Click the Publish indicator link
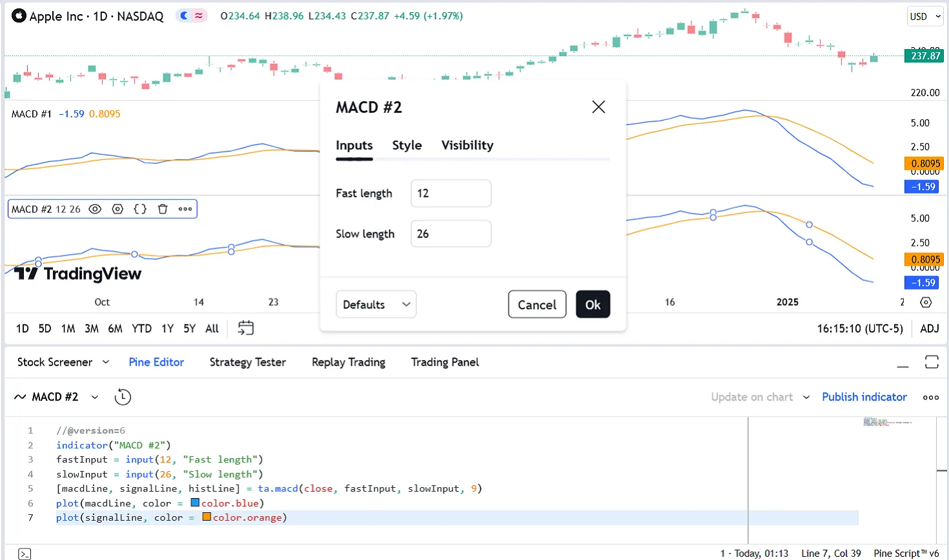Screen dimensions: 949x560 point(864,397)
